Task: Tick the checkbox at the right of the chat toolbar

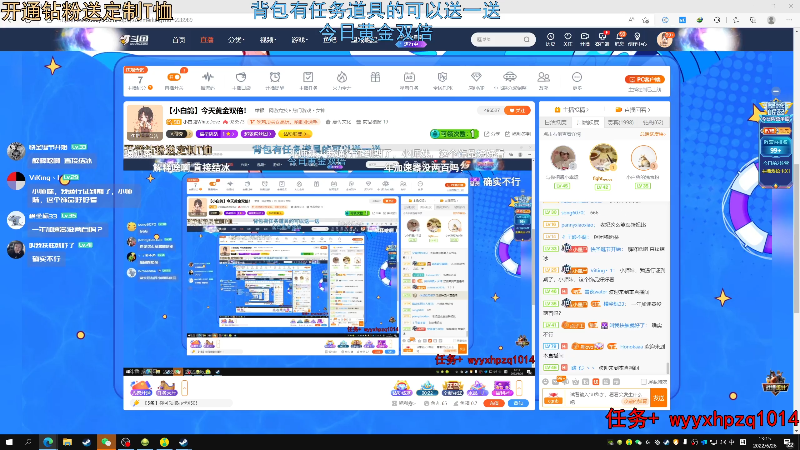Action: click(643, 382)
